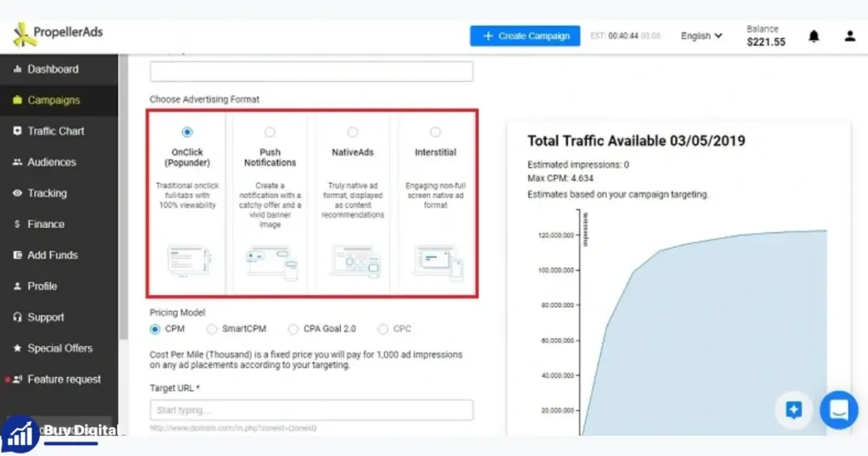Select the CPC pricing model

382,329
